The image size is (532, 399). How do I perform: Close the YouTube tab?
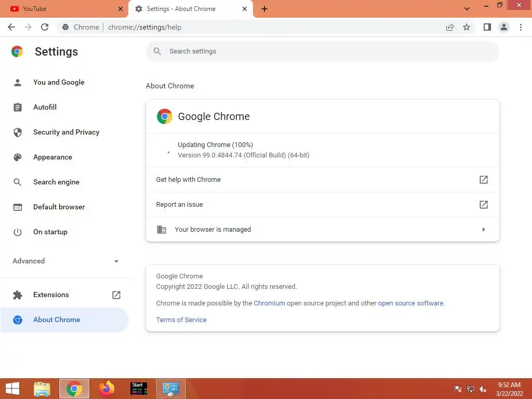(121, 9)
